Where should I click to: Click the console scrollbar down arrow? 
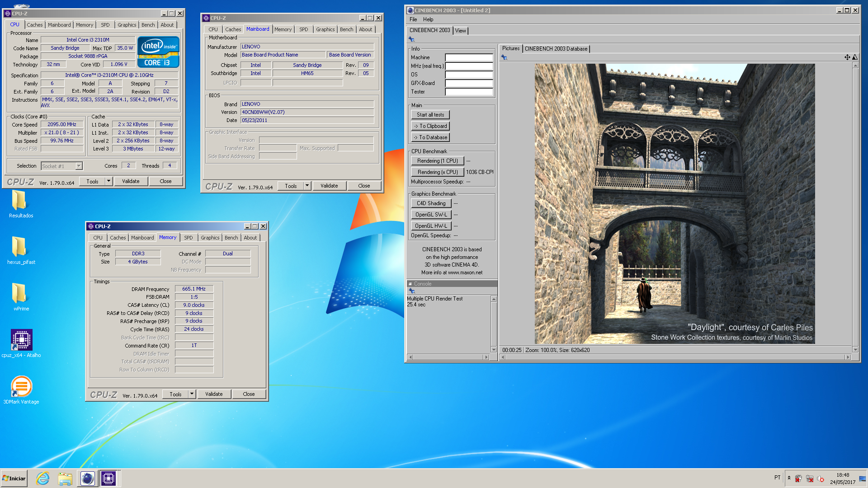[494, 349]
